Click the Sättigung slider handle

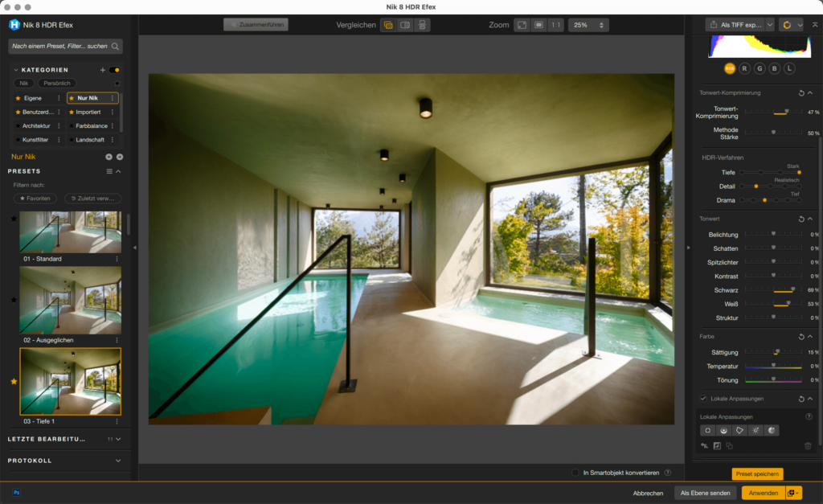click(x=777, y=352)
